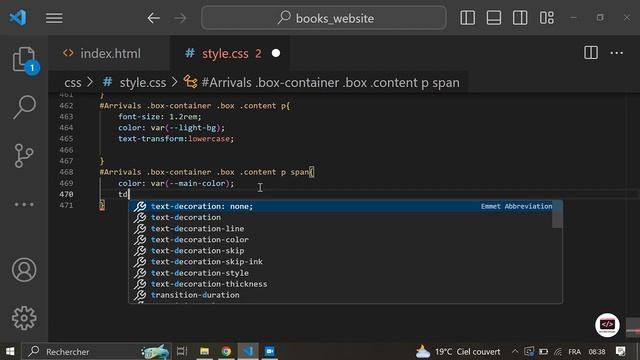This screenshot has height=360, width=640.
Task: Select the css folder breadcrumb
Action: [x=73, y=82]
